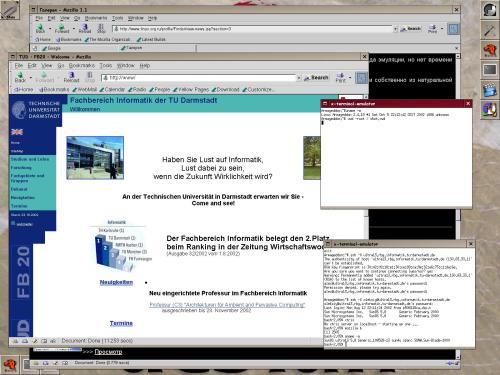This screenshot has height=375, width=500.
Task: Open Back history dropdown in Галерея window
Action: click(x=50, y=29)
